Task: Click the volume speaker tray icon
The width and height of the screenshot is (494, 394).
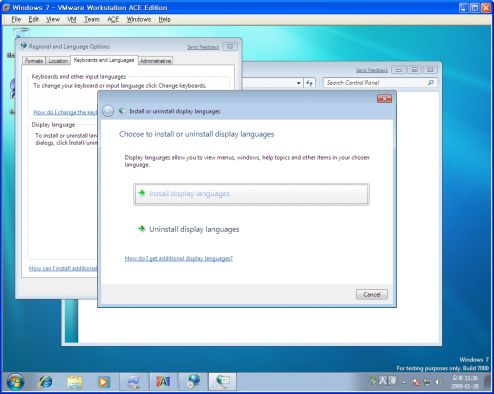Action: pos(438,382)
